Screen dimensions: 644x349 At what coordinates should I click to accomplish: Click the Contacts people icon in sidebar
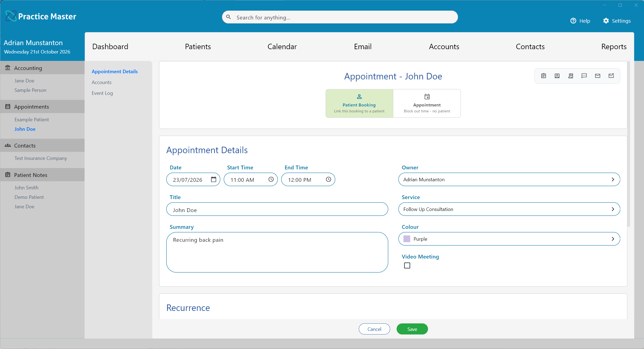pos(8,145)
